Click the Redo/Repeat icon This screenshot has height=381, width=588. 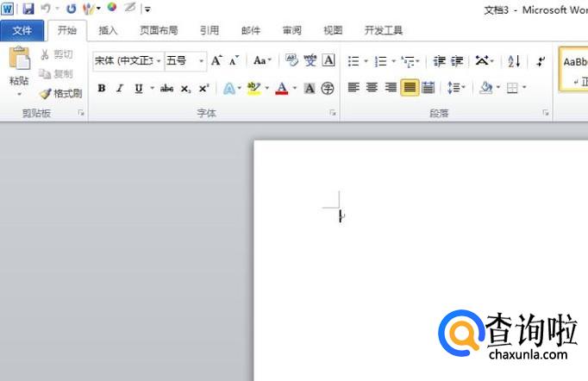click(x=72, y=9)
